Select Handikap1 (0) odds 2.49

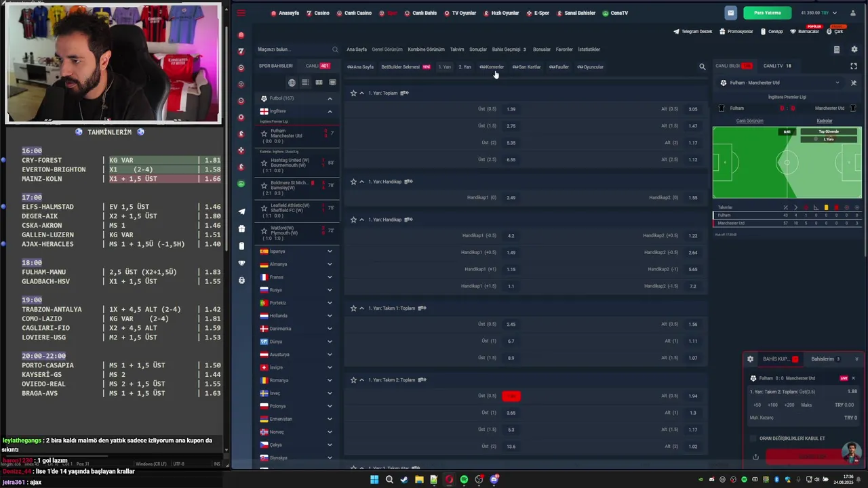[511, 198]
